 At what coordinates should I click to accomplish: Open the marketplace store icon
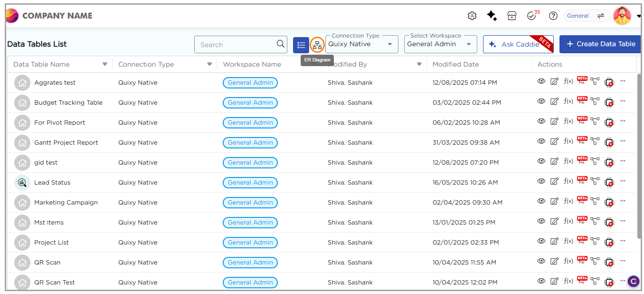coord(511,16)
